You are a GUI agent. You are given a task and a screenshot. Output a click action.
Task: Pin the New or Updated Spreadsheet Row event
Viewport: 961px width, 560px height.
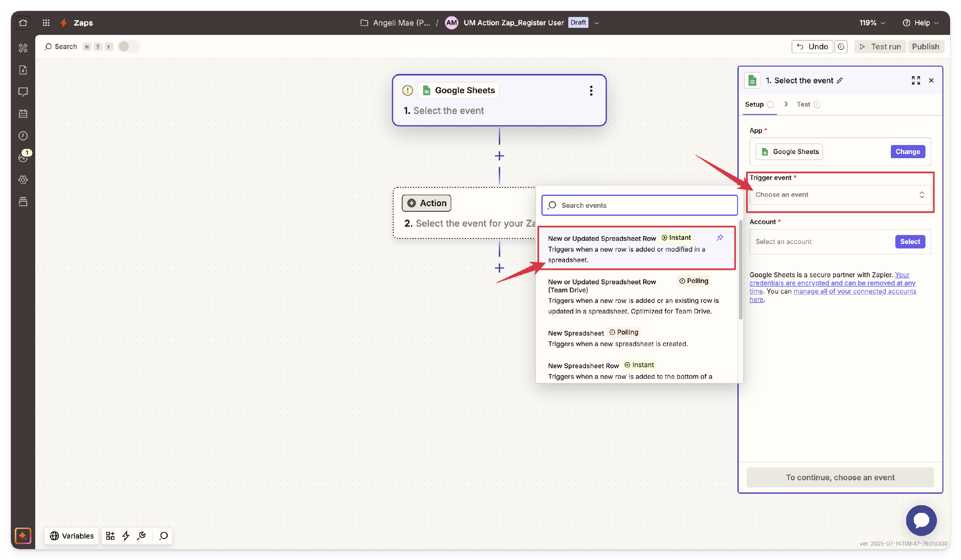[x=719, y=238]
